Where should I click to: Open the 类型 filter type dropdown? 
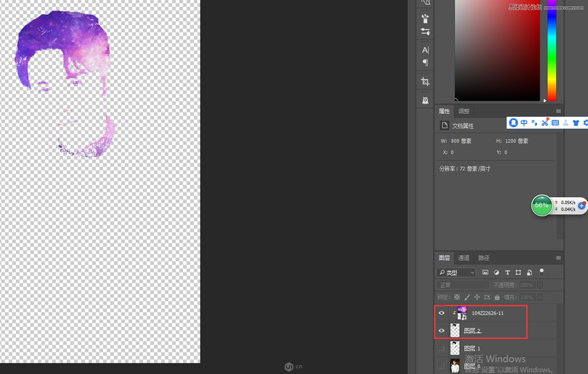[x=456, y=272]
